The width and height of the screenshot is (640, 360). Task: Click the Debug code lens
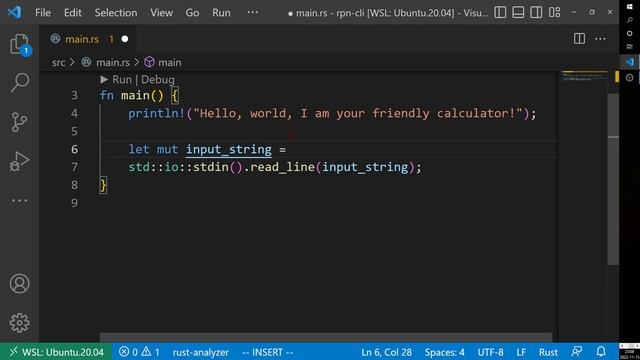click(x=158, y=80)
